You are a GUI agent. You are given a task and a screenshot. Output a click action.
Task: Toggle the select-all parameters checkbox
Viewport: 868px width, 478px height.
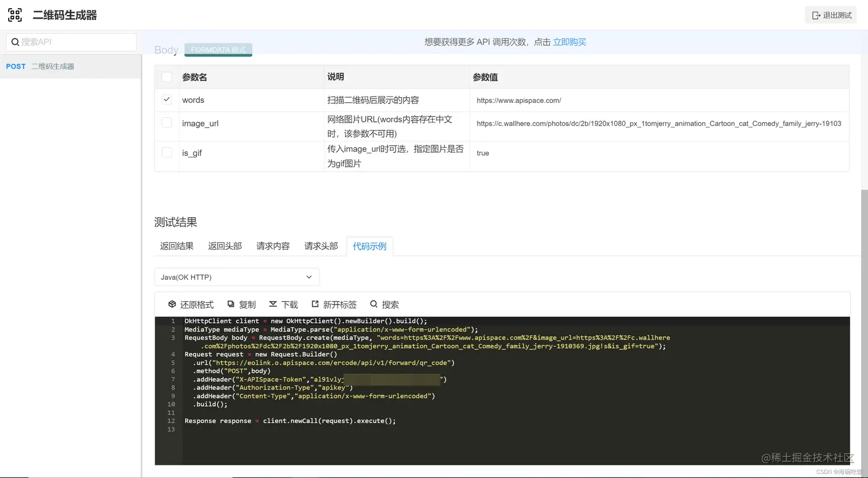click(166, 77)
